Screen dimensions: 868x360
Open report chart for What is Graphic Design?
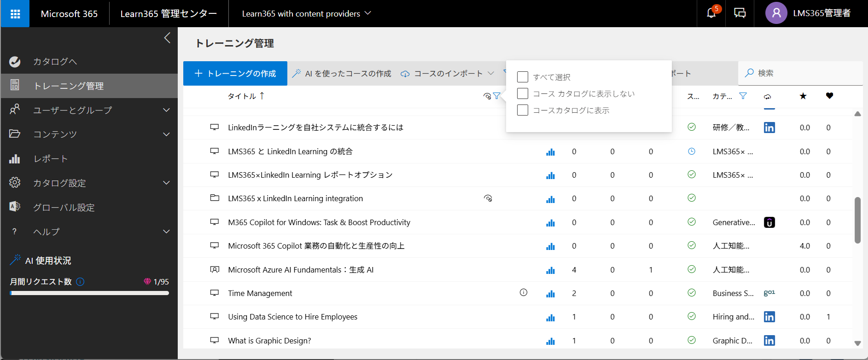pos(550,341)
